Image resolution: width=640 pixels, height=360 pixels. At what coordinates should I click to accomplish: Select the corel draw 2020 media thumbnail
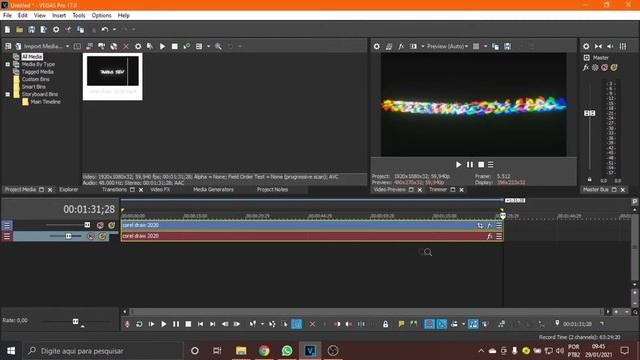(113, 76)
